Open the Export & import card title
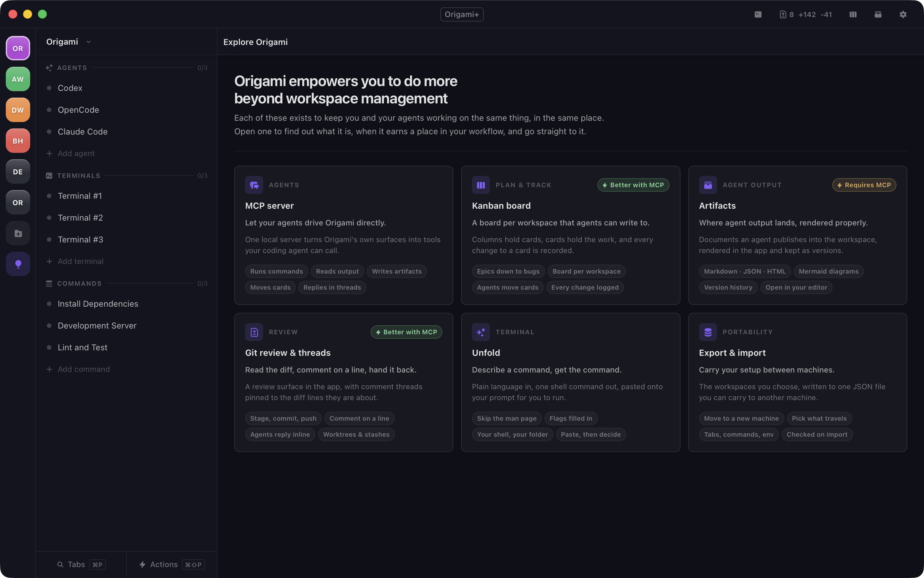 [732, 353]
